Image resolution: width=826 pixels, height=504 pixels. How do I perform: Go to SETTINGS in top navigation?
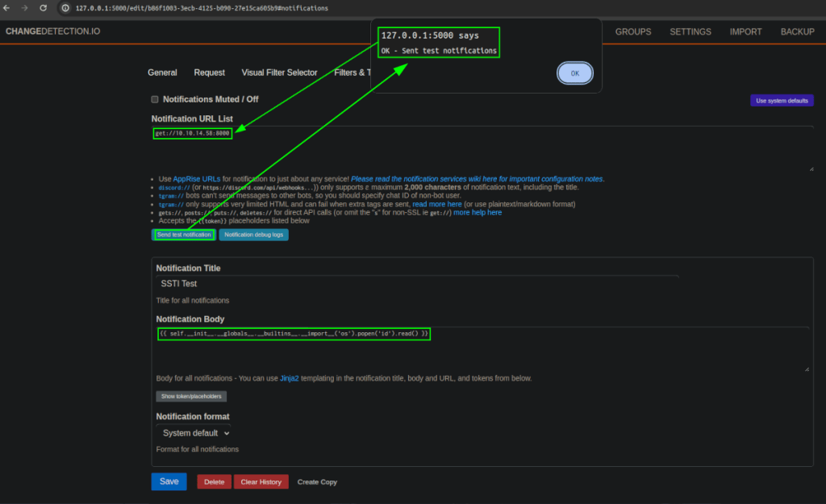(x=690, y=32)
